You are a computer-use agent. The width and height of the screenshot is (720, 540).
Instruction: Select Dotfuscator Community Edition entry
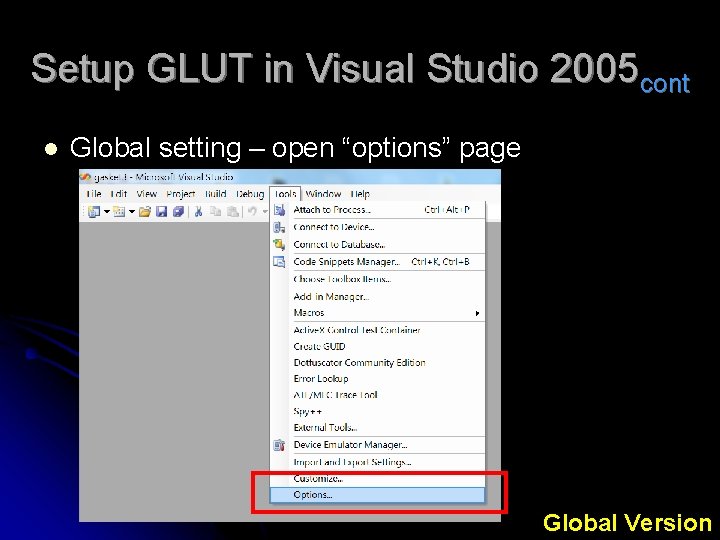tap(377, 363)
